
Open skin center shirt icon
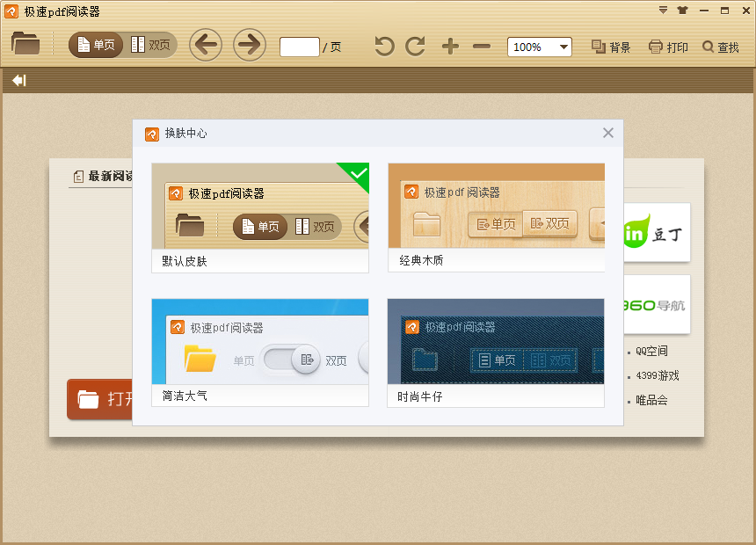pyautogui.click(x=683, y=11)
